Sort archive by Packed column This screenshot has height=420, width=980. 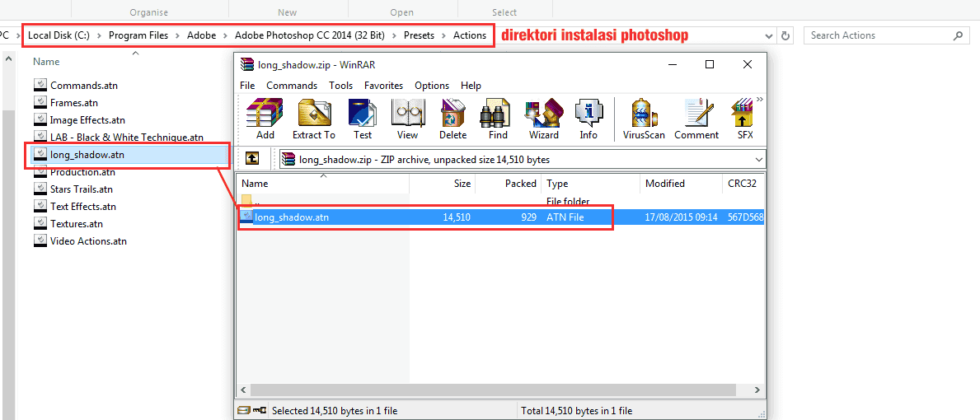tap(508, 184)
